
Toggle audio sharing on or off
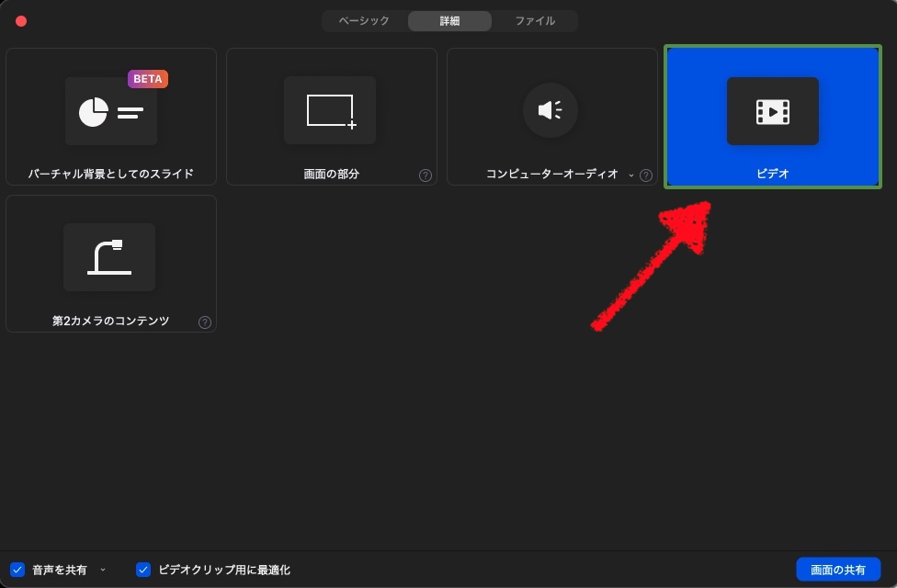(16, 570)
